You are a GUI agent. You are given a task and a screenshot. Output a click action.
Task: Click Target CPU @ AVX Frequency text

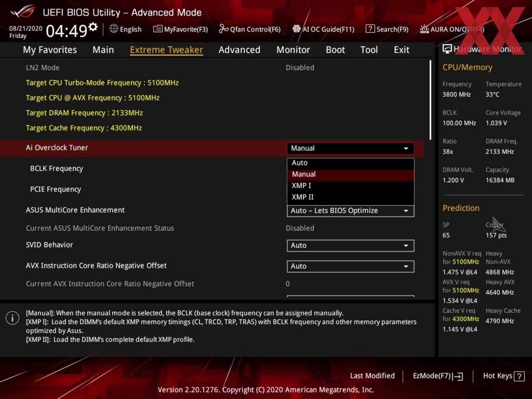coord(93,98)
